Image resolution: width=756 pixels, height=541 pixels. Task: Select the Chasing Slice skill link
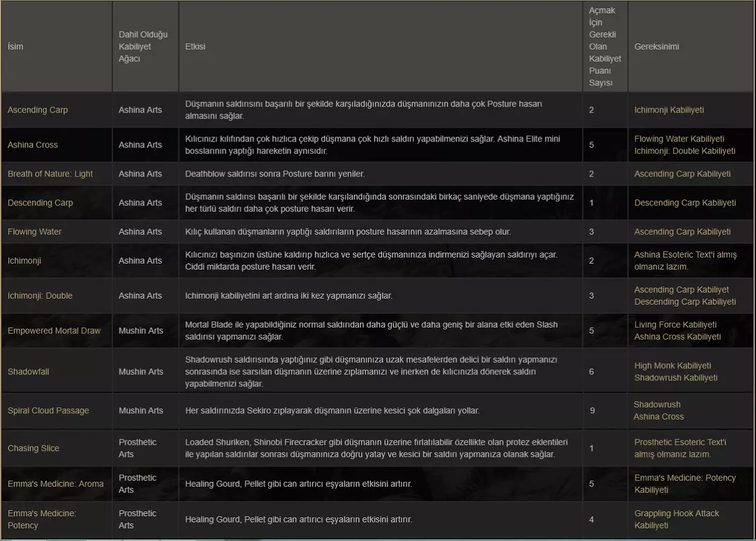pos(33,449)
